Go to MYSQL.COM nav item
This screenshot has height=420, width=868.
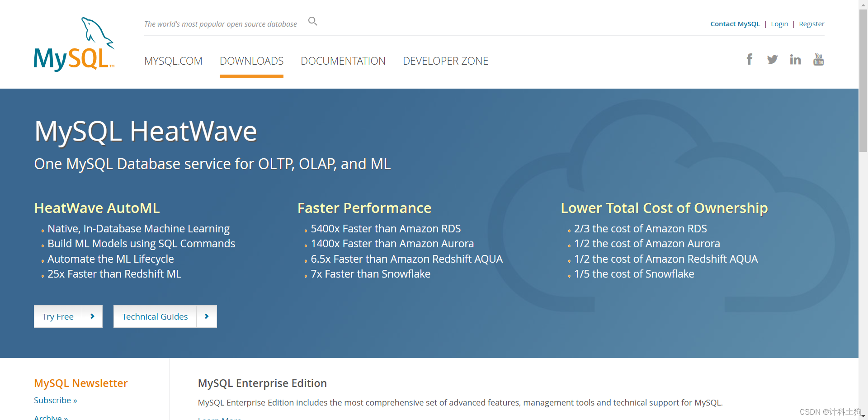click(173, 61)
